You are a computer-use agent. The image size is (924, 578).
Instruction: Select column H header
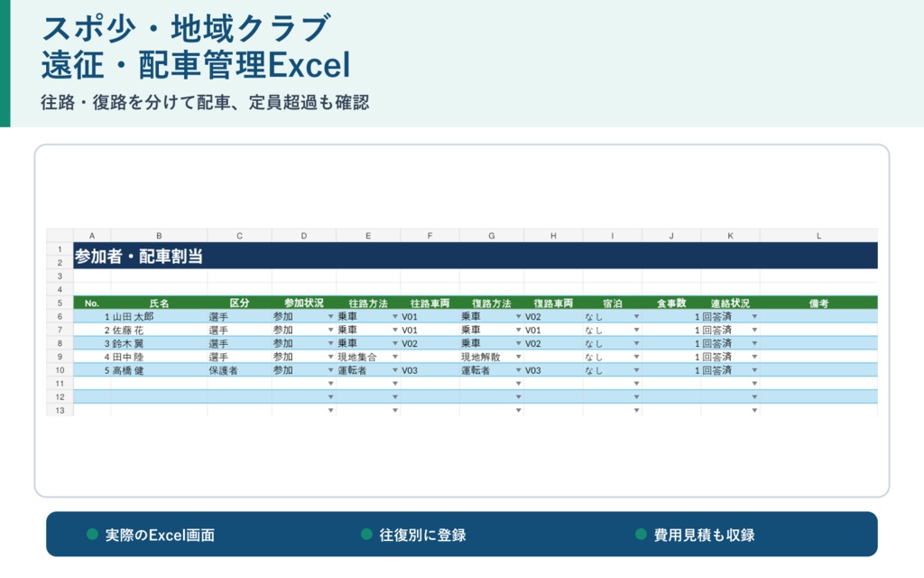pyautogui.click(x=553, y=236)
